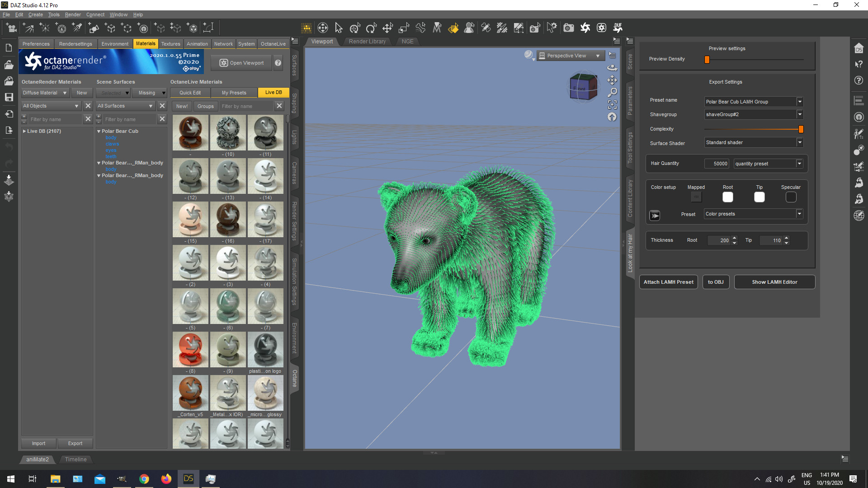Click Show LAMH Editor button
The width and height of the screenshot is (868, 488).
[774, 282]
